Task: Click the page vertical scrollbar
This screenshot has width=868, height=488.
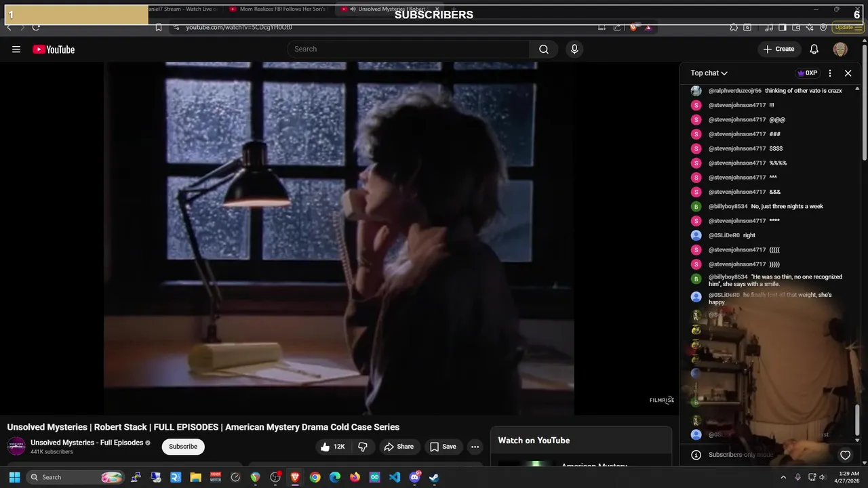Action: (x=865, y=102)
